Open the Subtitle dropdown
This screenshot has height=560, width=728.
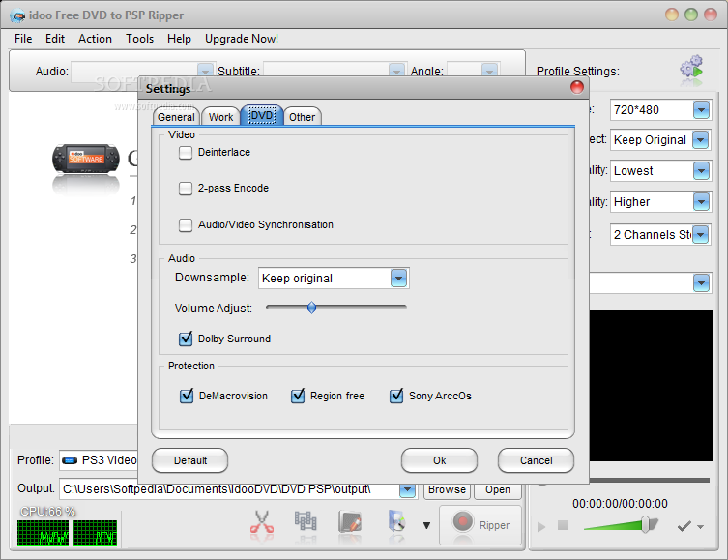[x=396, y=71]
